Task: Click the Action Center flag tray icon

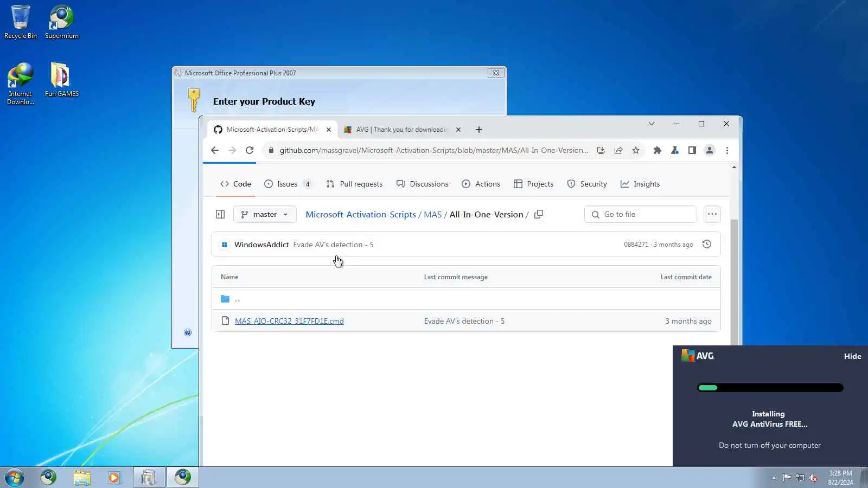Action: click(787, 478)
